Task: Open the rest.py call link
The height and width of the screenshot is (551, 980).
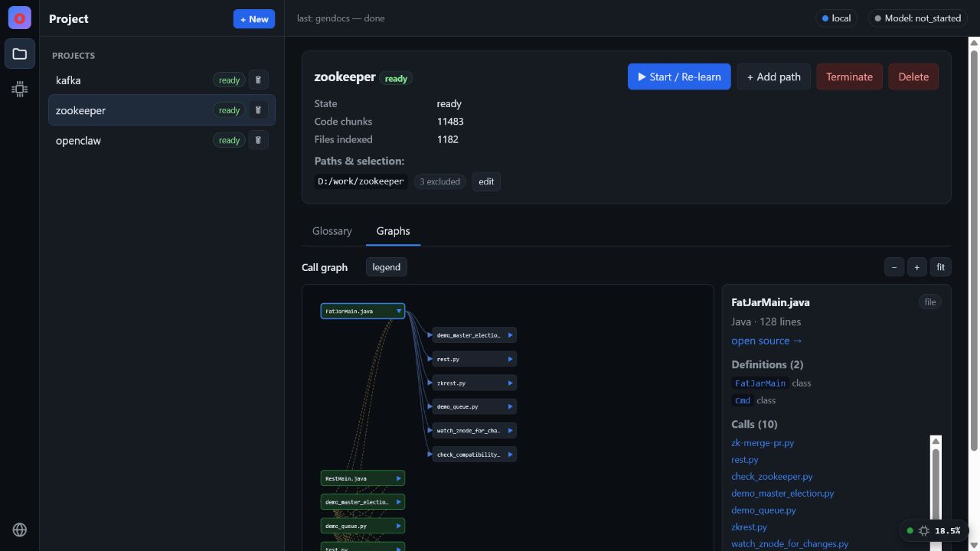Action: [x=744, y=460]
